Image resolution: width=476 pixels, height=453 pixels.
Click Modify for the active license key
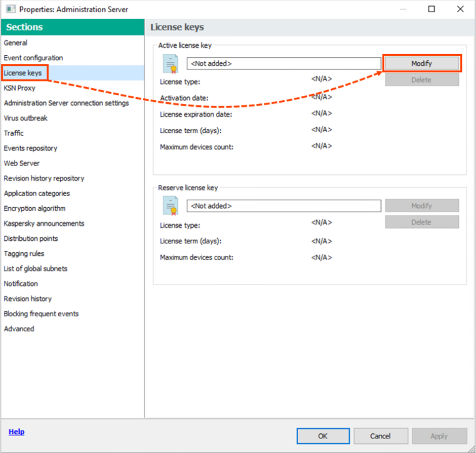[422, 63]
